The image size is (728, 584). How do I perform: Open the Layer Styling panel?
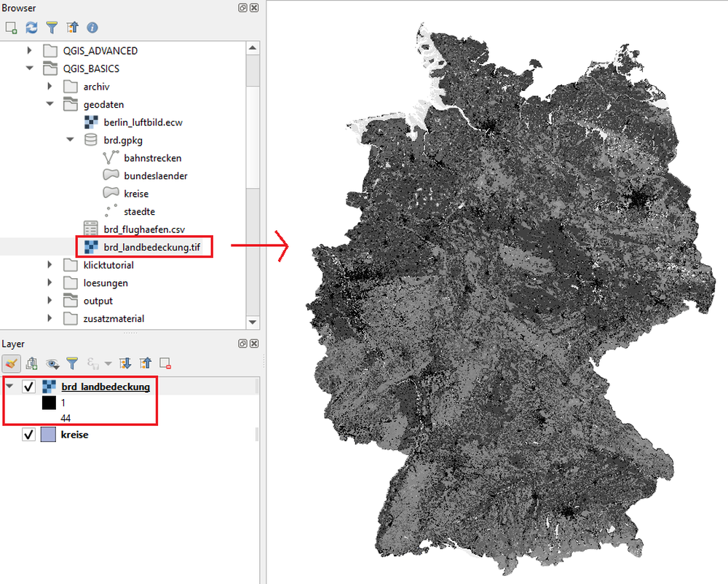pos(12,363)
